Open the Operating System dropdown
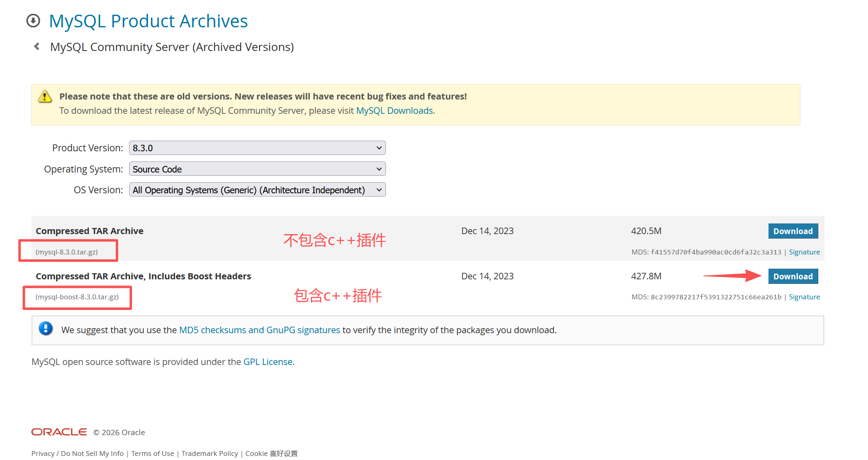 (257, 169)
